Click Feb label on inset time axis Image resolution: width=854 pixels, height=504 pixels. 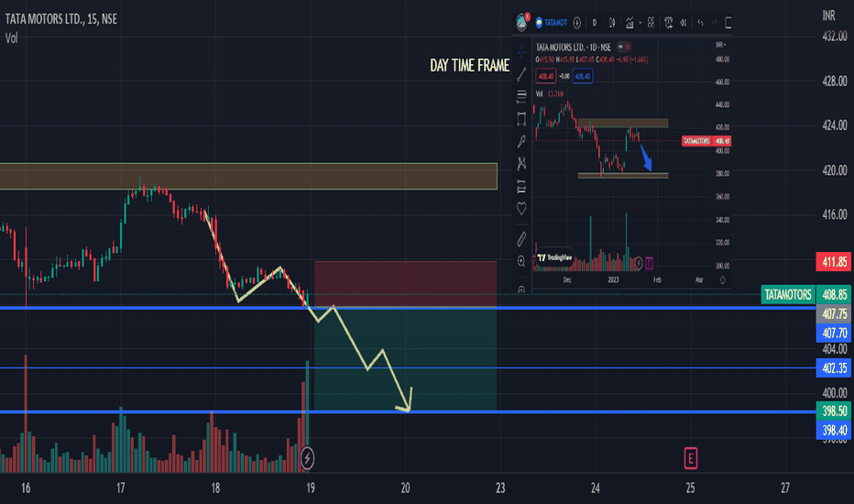click(x=657, y=280)
